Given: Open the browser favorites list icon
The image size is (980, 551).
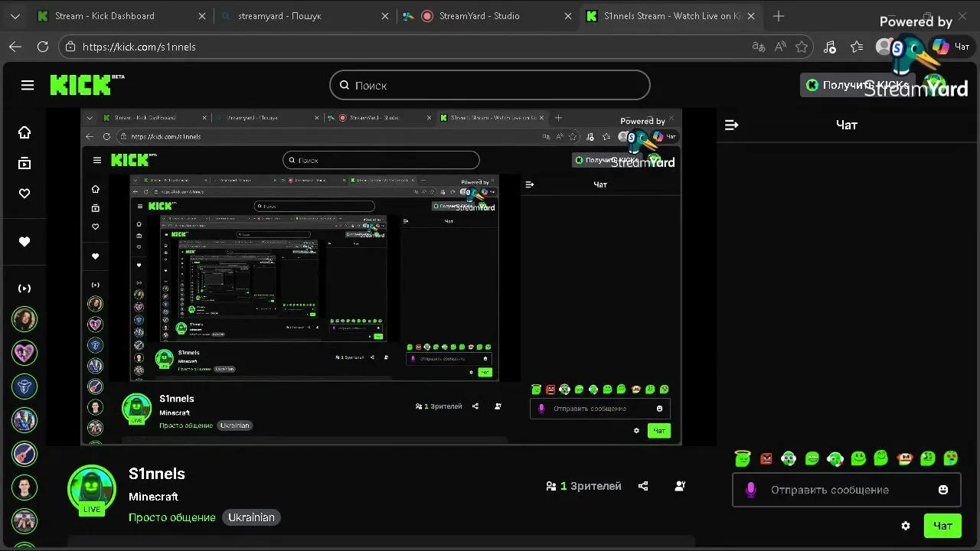Looking at the screenshot, I should point(857,47).
